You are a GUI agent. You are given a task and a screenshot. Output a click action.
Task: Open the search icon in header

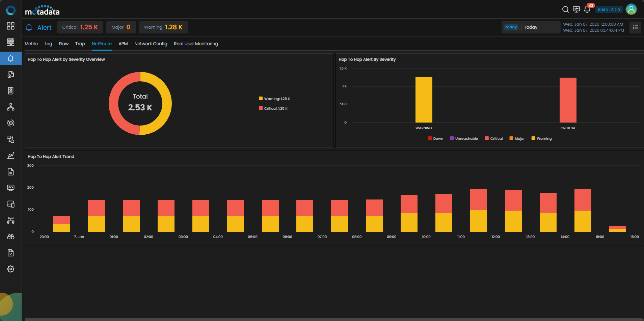point(565,9)
